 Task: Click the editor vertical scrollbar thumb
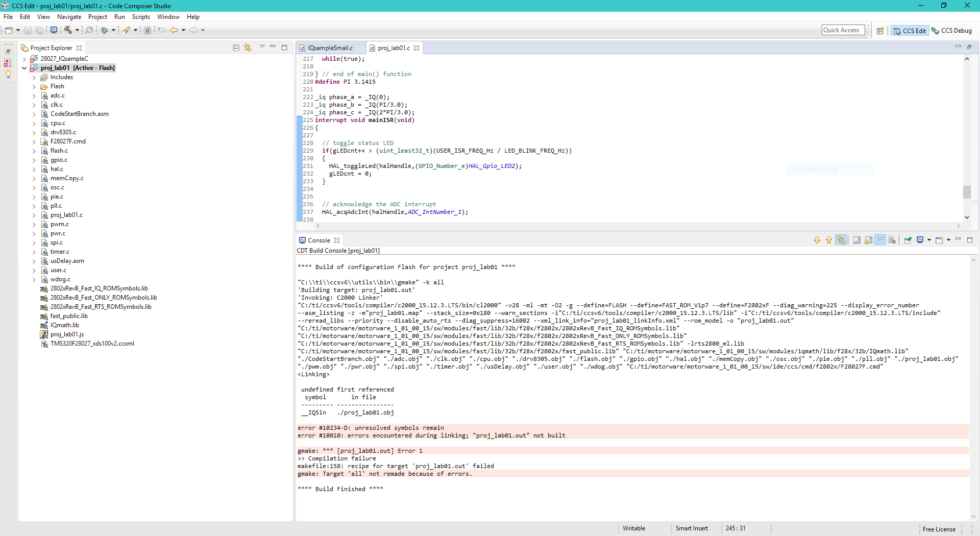pos(967,192)
